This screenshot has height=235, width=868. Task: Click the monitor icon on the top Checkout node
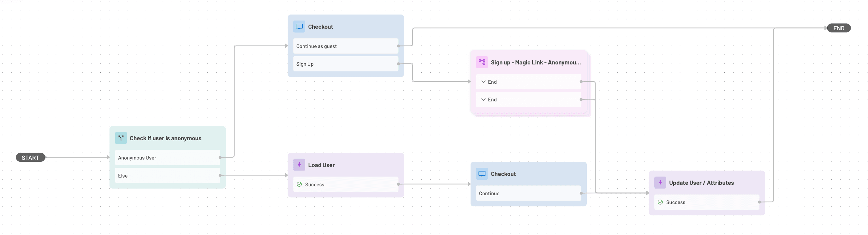pos(299,26)
